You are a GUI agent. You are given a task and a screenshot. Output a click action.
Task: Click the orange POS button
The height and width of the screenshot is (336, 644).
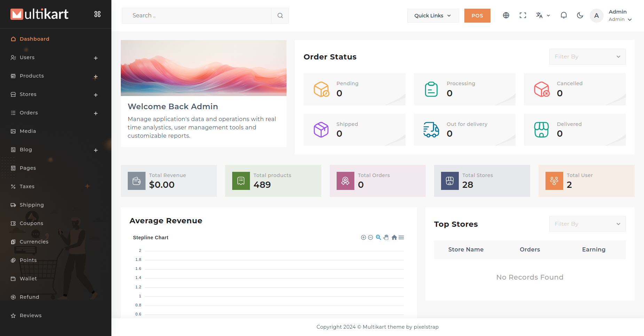pos(477,16)
